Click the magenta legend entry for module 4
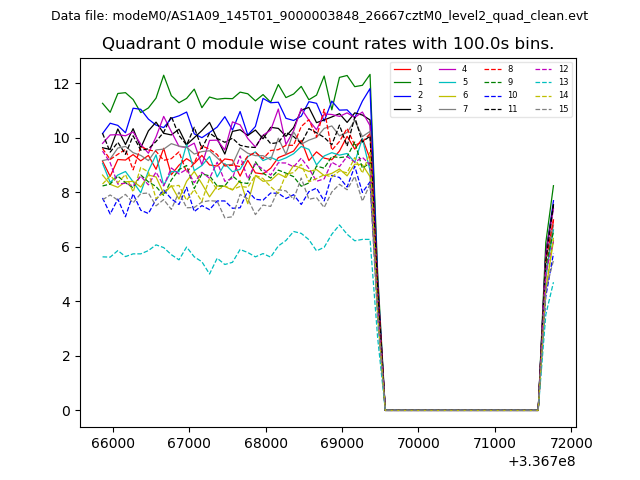The width and height of the screenshot is (640, 480). click(x=448, y=69)
